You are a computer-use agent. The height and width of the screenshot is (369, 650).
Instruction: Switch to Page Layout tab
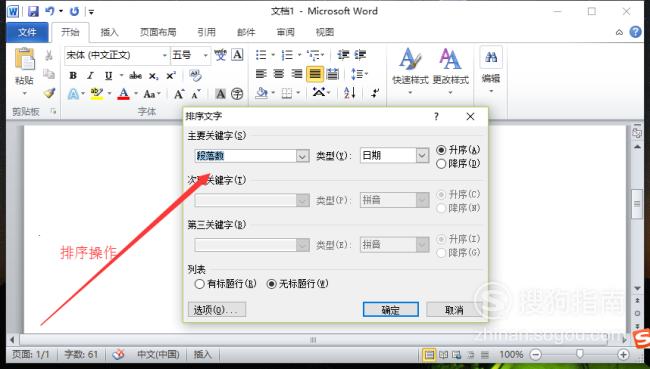(158, 32)
